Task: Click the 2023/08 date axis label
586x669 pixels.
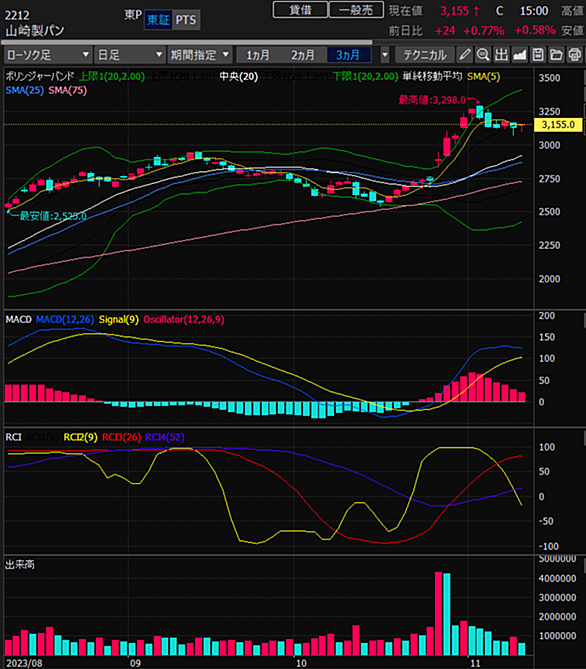Action: point(25,663)
